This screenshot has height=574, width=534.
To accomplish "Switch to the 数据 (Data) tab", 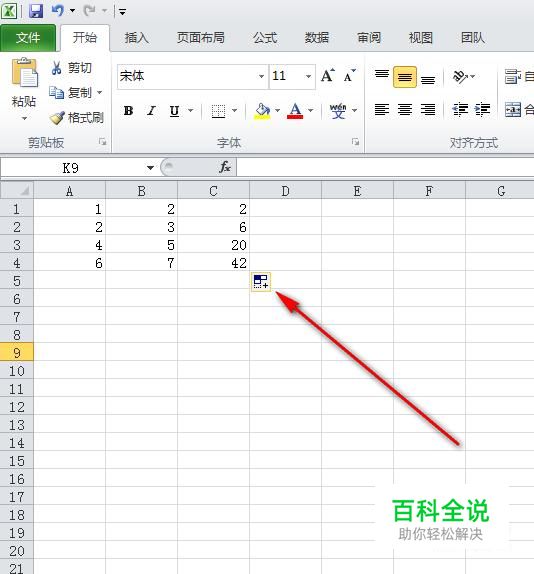I will click(x=317, y=38).
